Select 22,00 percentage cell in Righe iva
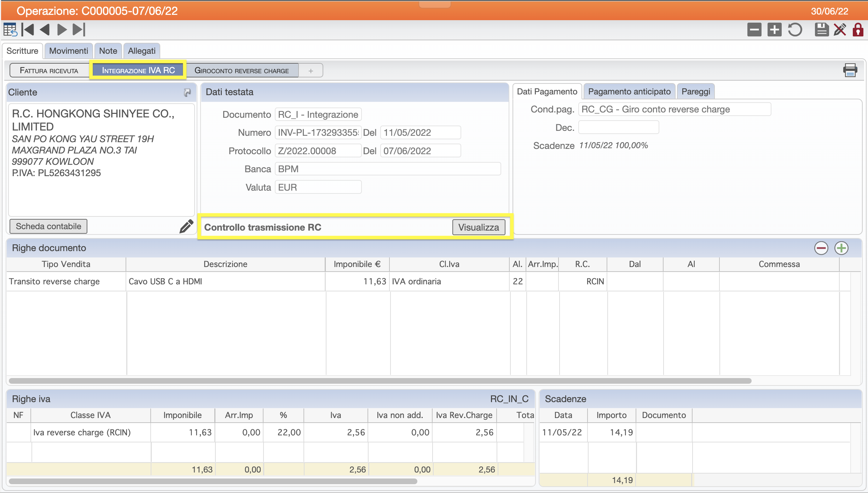The height and width of the screenshot is (493, 868). (x=283, y=433)
